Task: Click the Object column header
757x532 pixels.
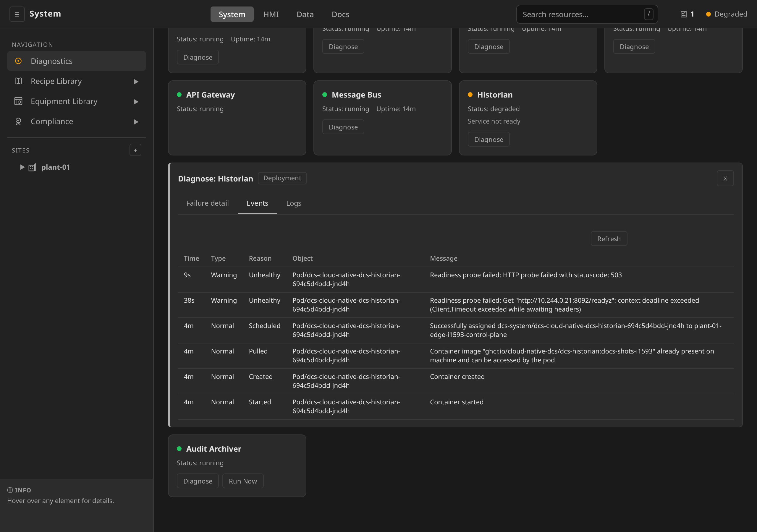Action: 302,258
